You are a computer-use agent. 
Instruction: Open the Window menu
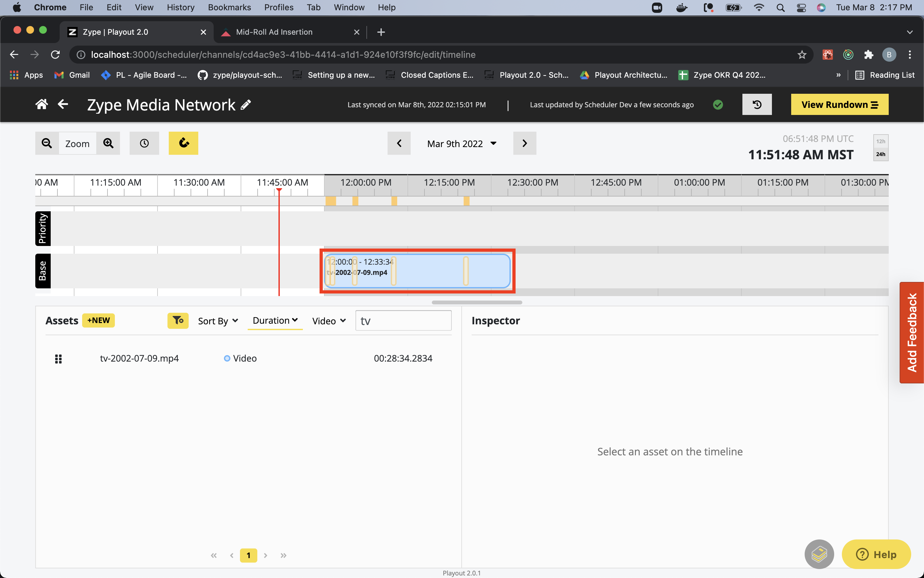(349, 7)
